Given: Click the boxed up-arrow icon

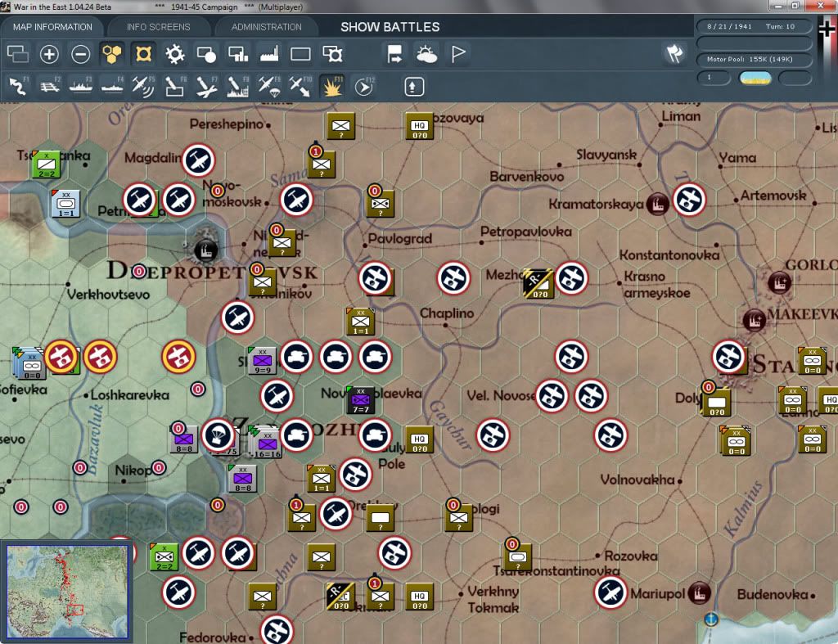Looking at the screenshot, I should 413,87.
